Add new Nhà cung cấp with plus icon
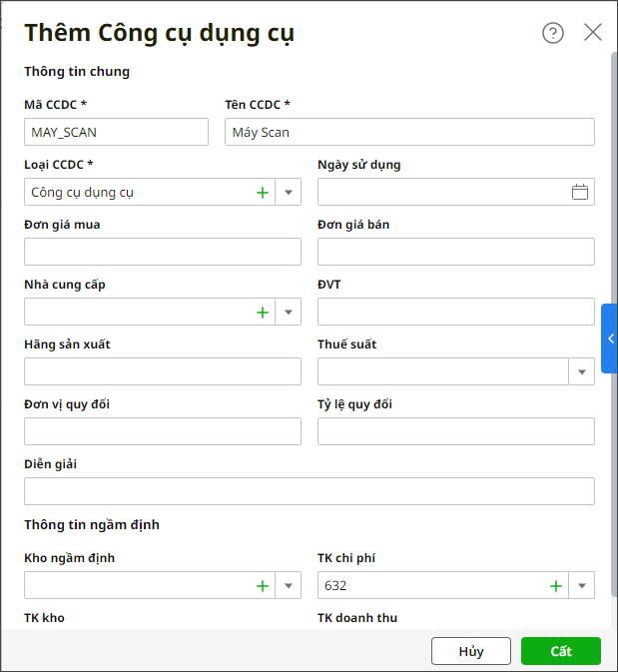Viewport: 618px width, 672px height. [x=263, y=313]
